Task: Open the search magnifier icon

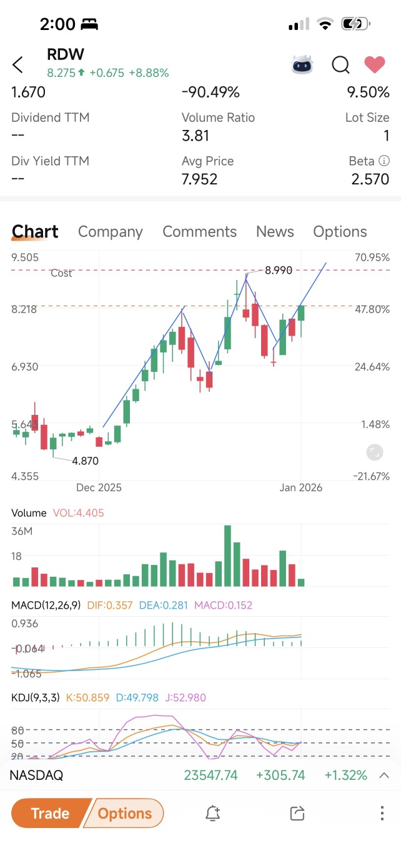Action: coord(340,64)
